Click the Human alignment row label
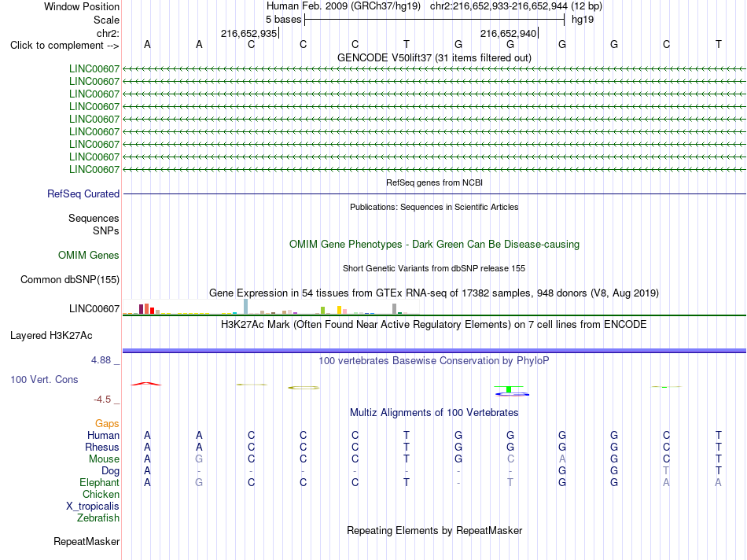The height and width of the screenshot is (560, 747). [103, 435]
